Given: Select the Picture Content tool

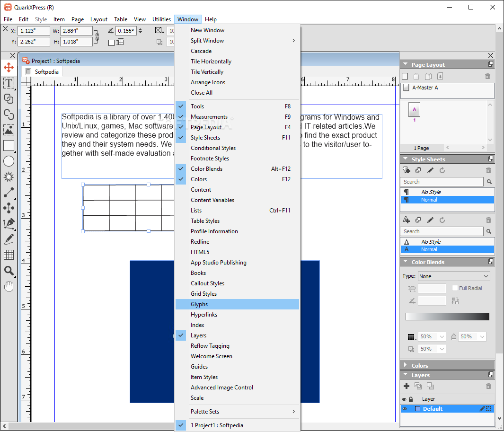Looking at the screenshot, I should pos(9,130).
